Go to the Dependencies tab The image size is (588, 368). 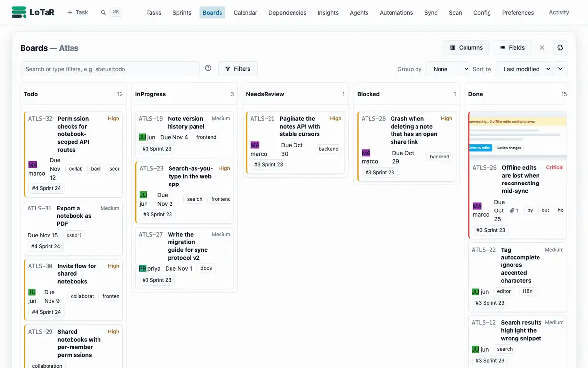click(288, 13)
